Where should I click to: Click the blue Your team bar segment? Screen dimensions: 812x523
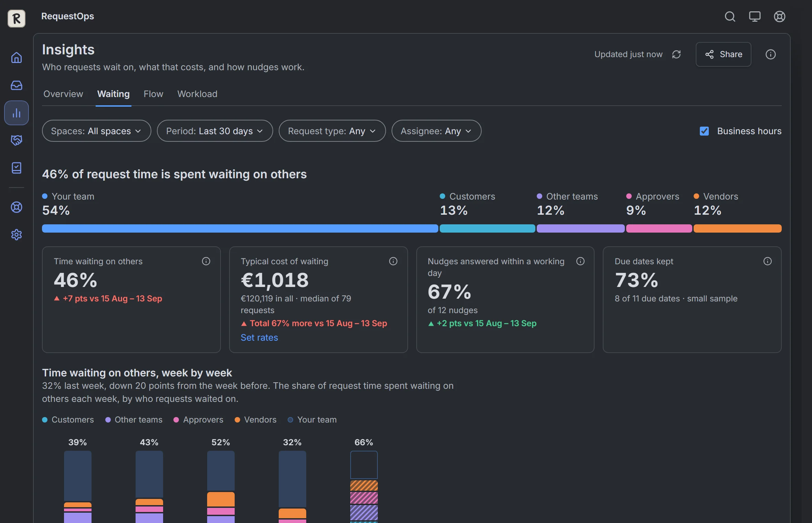(240, 228)
